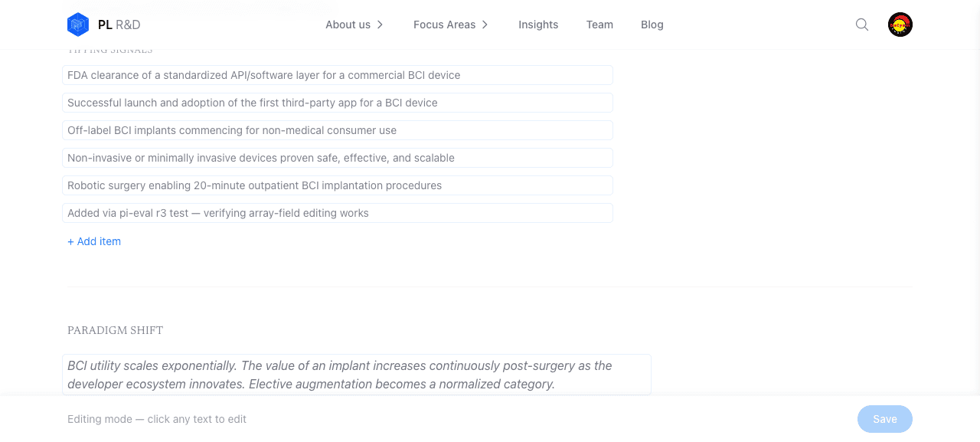
Task: Expand the Focus Areas chevron
Action: (x=485, y=25)
